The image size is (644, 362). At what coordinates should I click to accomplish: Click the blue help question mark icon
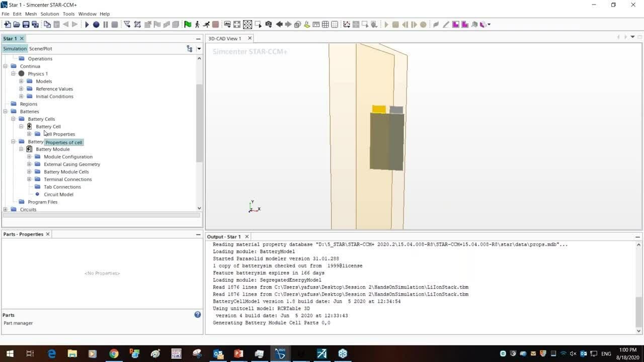point(198,315)
